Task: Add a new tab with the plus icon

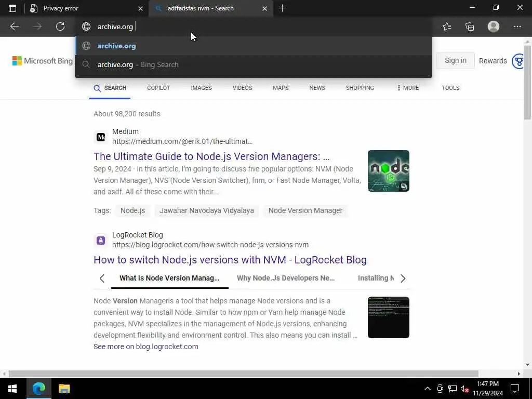Action: [x=282, y=8]
